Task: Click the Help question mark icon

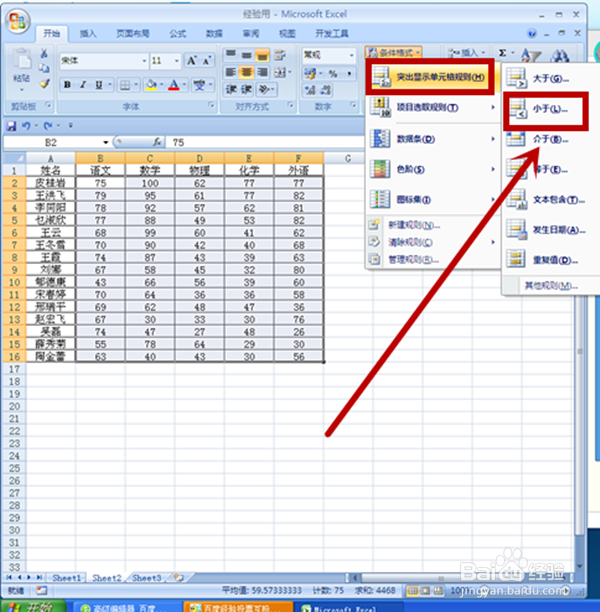Action: [x=532, y=34]
